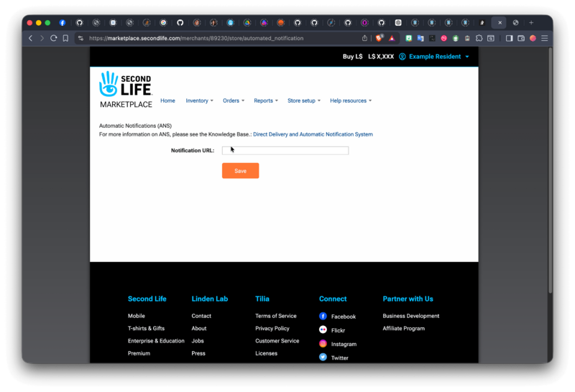Open the Contact footer link

(201, 316)
